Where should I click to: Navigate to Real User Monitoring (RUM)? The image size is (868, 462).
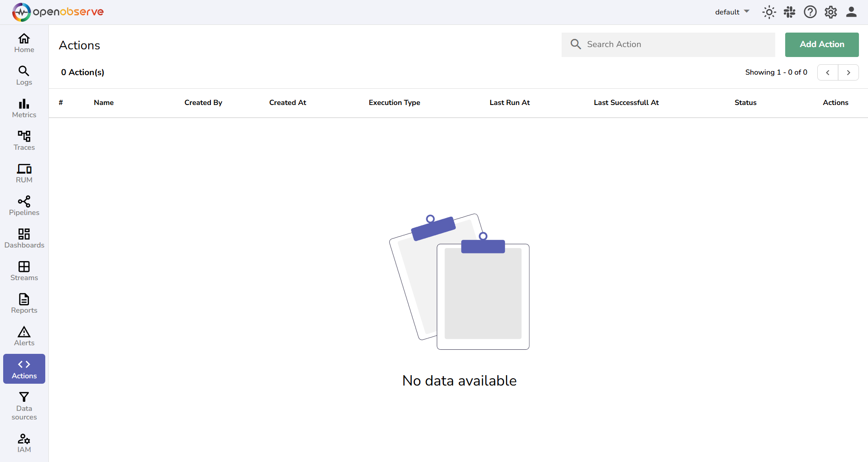pyautogui.click(x=24, y=173)
